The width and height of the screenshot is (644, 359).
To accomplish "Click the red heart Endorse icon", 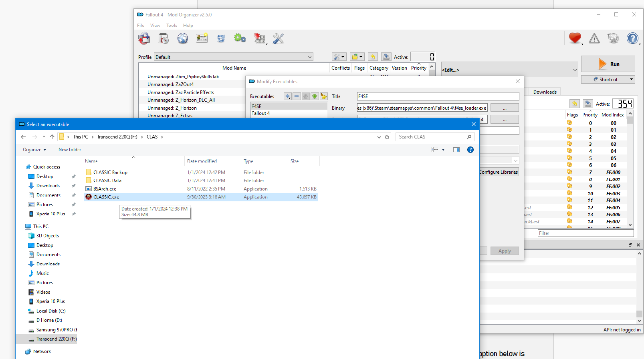I will [x=575, y=38].
